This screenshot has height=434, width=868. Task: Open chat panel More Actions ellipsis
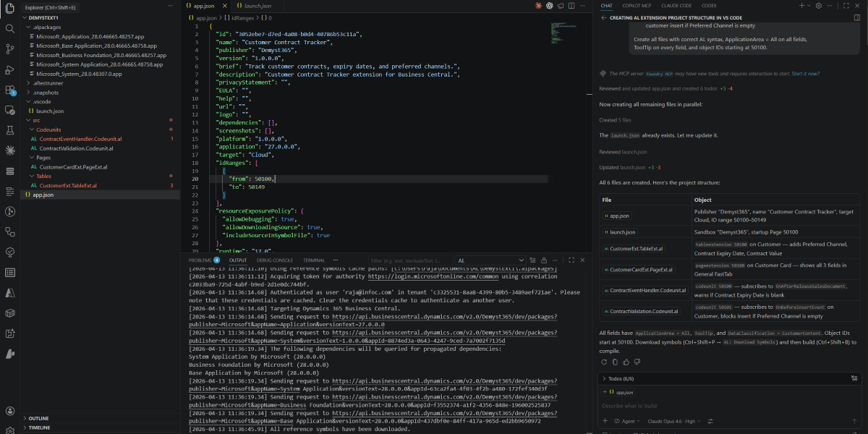tap(830, 6)
